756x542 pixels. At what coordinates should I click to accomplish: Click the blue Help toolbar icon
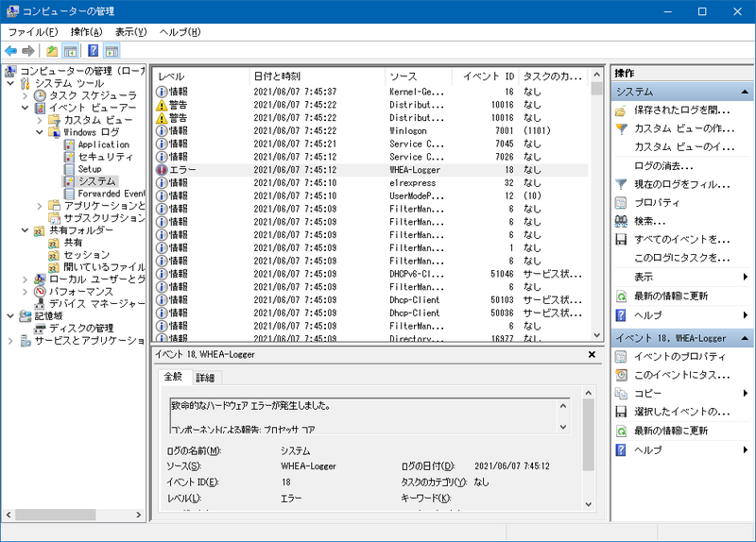pyautogui.click(x=94, y=50)
